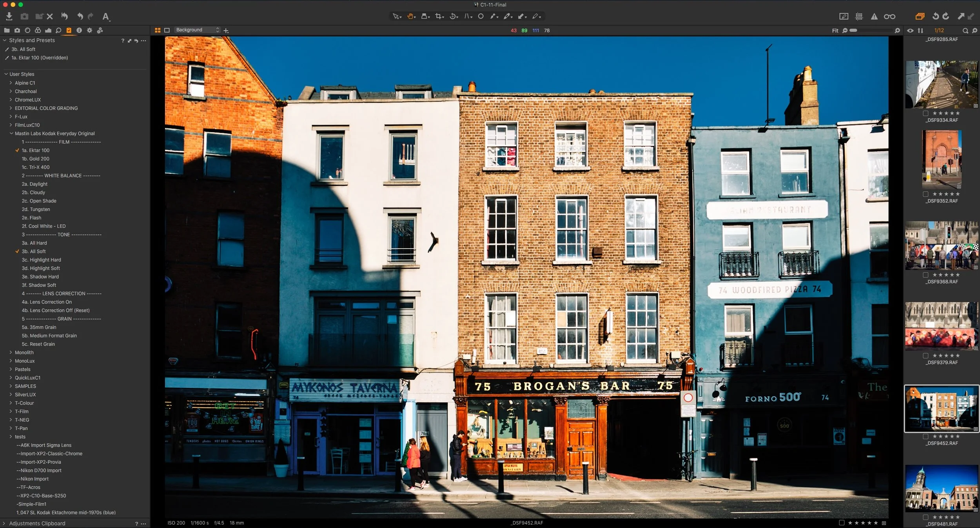The width and height of the screenshot is (980, 528).
Task: Switch viewer to multi-view grid icon
Action: (x=158, y=30)
